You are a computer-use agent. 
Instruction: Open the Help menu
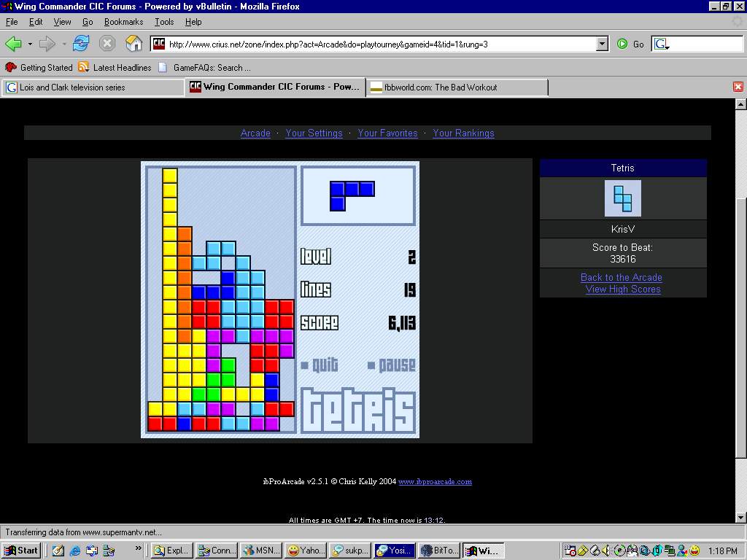pyautogui.click(x=193, y=22)
